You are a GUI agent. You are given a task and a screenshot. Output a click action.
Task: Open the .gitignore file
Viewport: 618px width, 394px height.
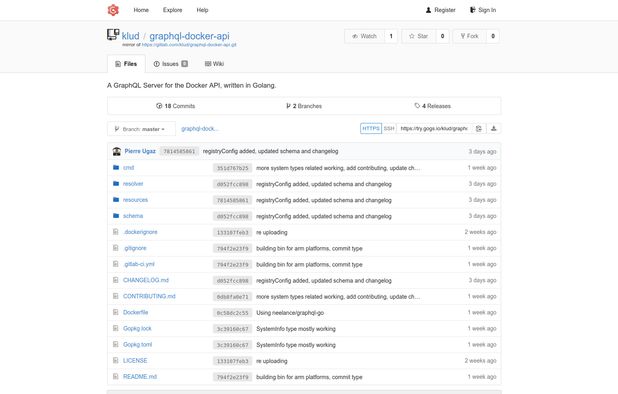point(135,248)
